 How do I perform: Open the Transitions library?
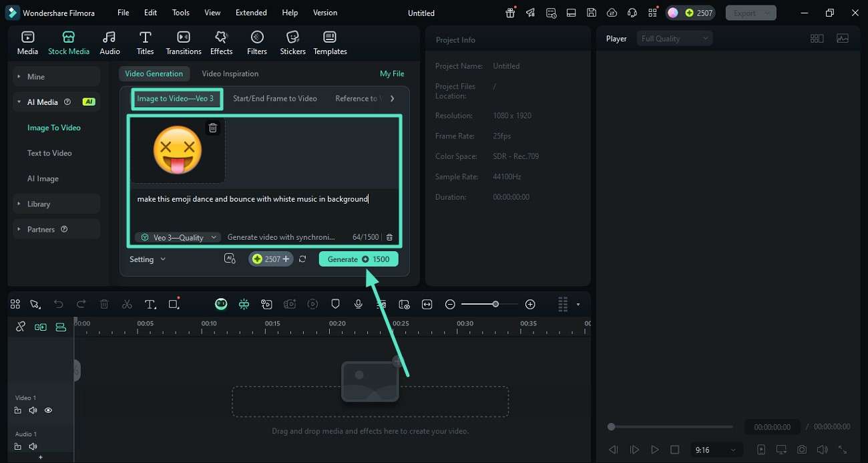point(184,43)
